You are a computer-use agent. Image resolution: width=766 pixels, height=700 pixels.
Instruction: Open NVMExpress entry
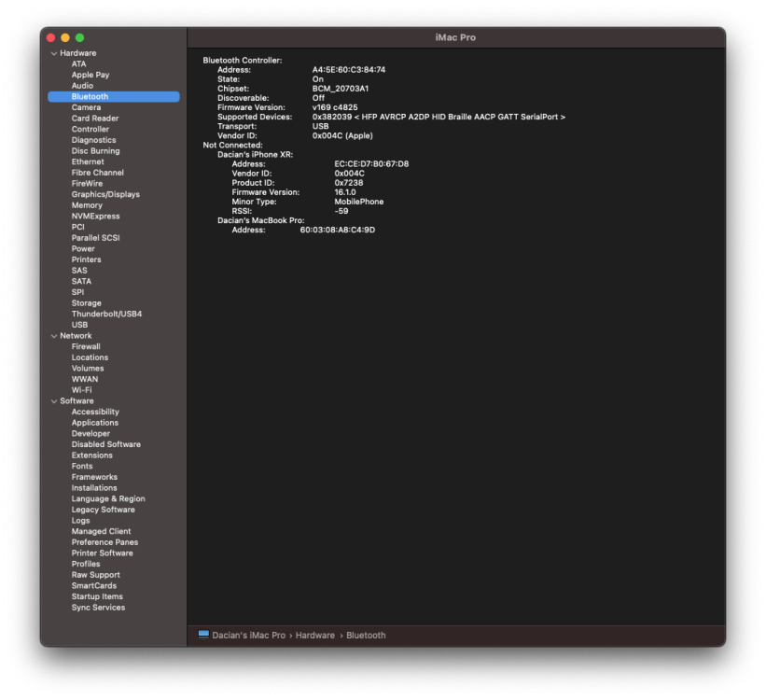(95, 216)
